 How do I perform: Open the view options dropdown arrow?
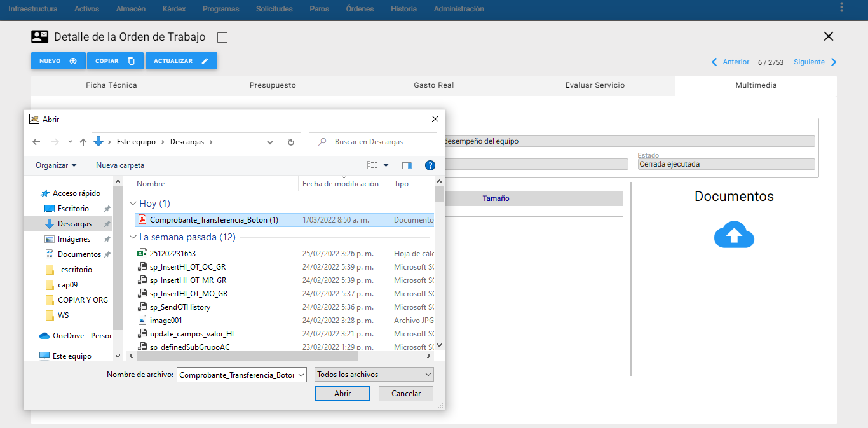(x=386, y=165)
